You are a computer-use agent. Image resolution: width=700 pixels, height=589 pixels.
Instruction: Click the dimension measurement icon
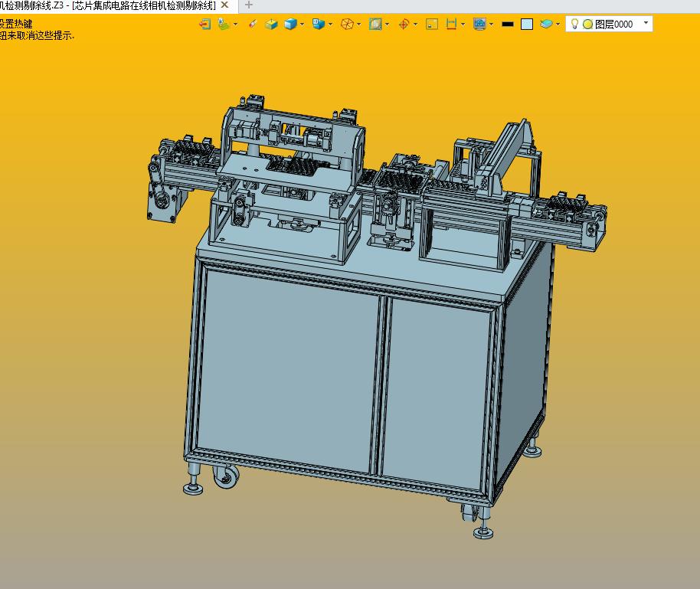451,24
